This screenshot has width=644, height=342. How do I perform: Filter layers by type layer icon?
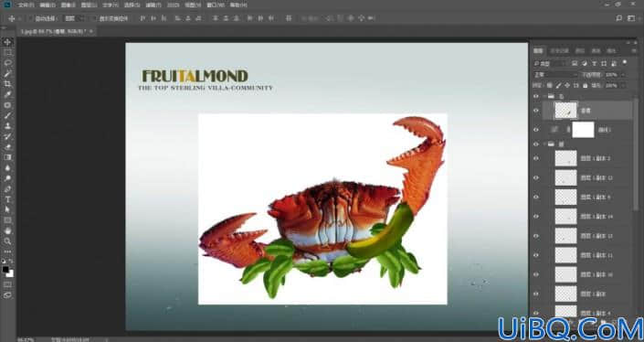click(594, 63)
